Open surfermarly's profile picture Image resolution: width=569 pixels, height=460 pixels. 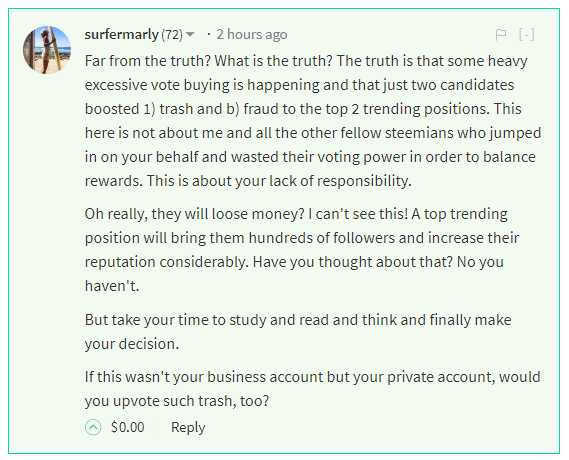click(x=47, y=50)
